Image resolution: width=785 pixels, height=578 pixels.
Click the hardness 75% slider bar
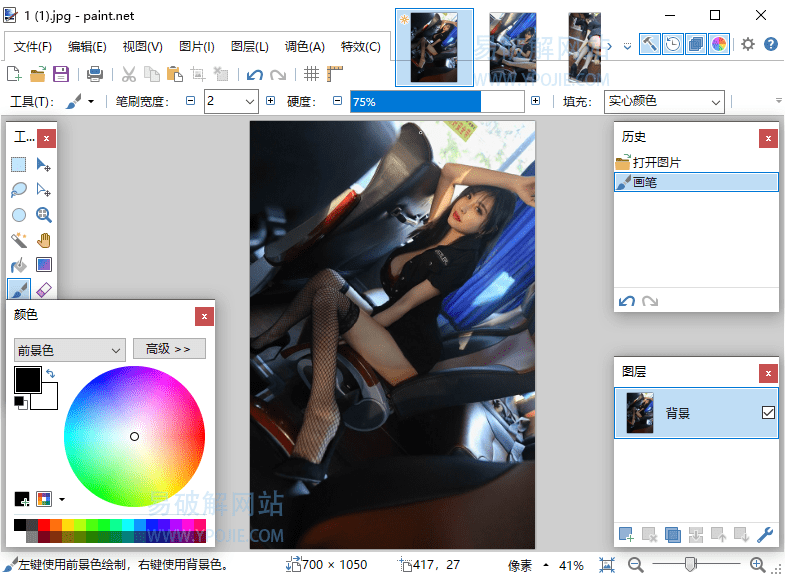437,102
